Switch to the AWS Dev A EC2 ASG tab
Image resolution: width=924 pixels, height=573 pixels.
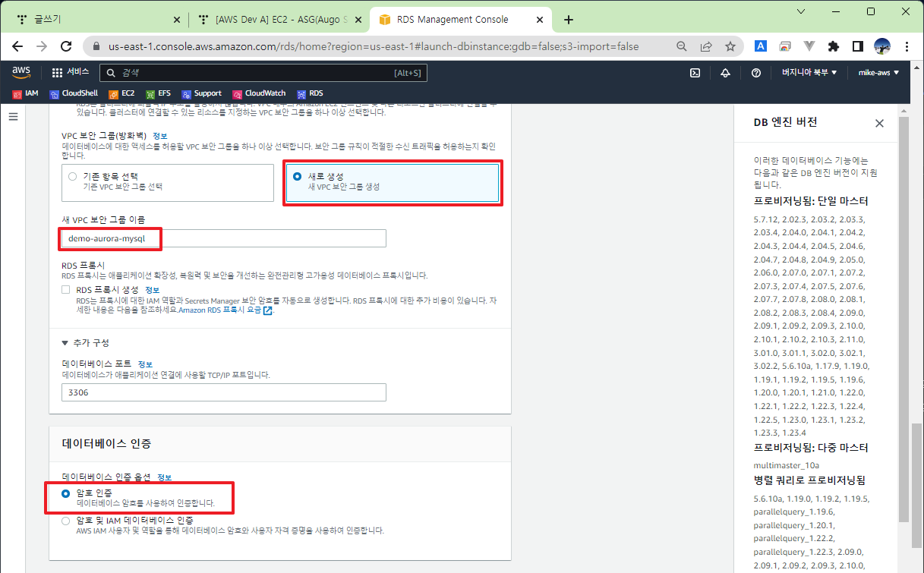278,20
